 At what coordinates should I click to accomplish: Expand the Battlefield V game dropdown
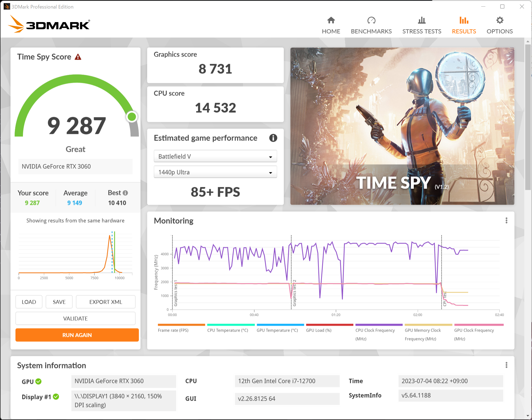point(215,157)
